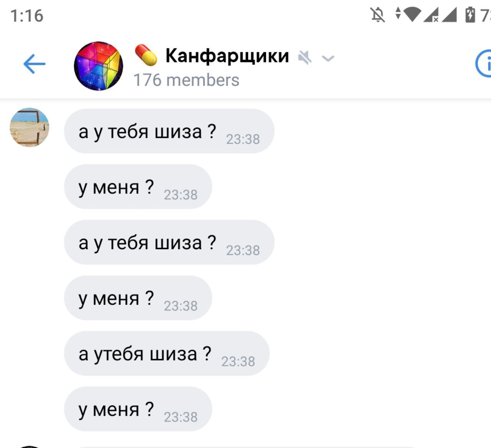
Task: Open the colorful cube group avatar
Action: point(99,66)
